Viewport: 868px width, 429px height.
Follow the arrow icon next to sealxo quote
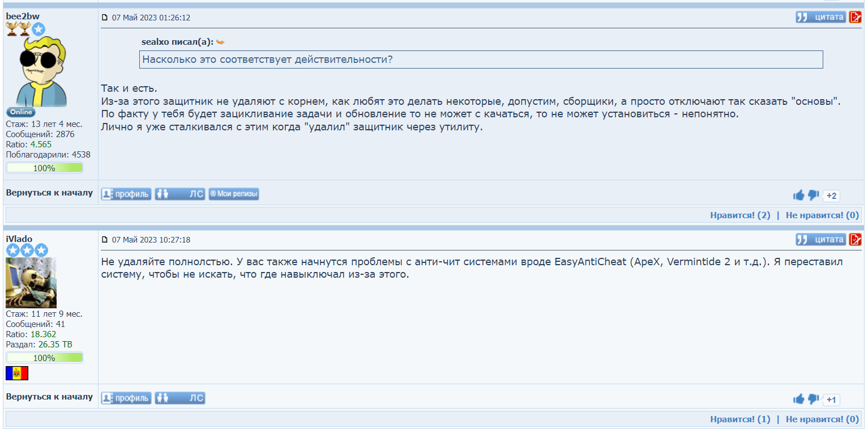220,42
